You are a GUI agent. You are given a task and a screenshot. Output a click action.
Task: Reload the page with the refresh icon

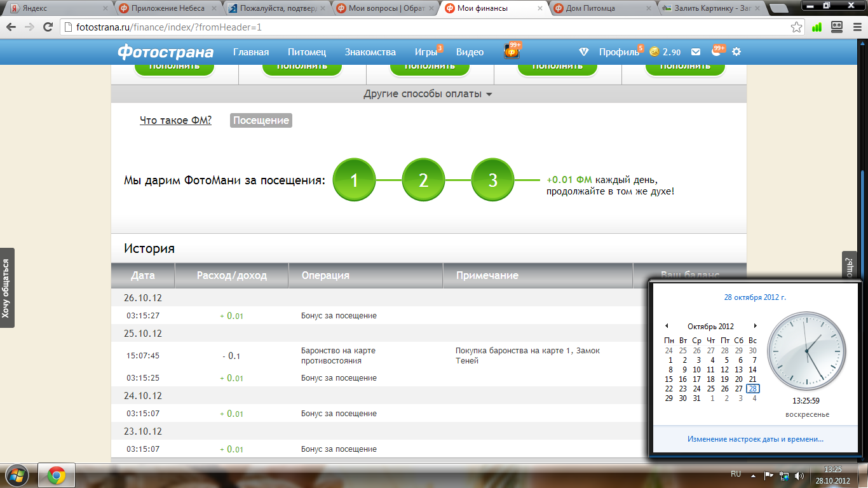click(x=48, y=27)
